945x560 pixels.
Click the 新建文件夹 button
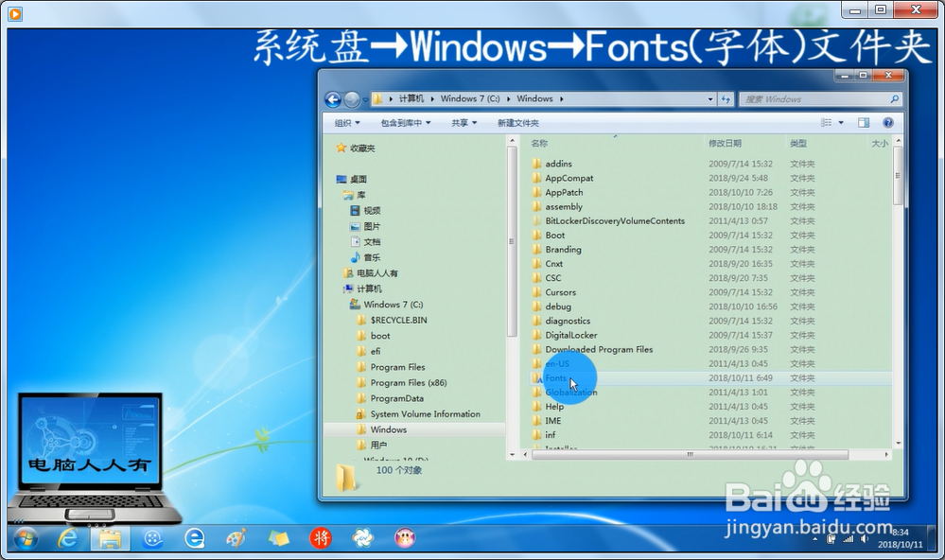click(x=517, y=123)
